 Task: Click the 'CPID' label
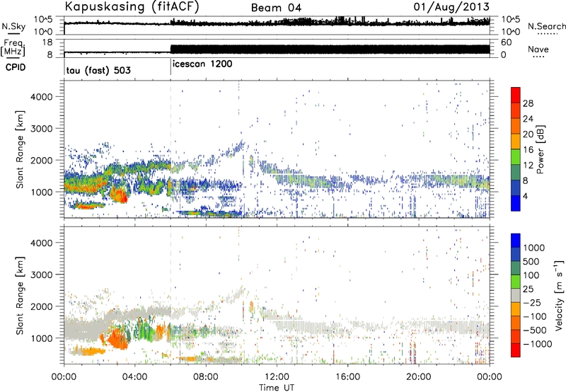16,67
